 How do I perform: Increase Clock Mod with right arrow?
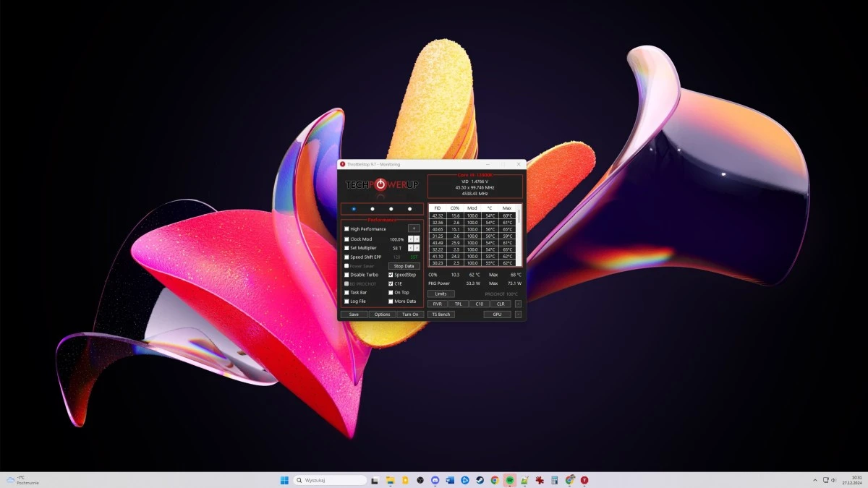(x=417, y=239)
